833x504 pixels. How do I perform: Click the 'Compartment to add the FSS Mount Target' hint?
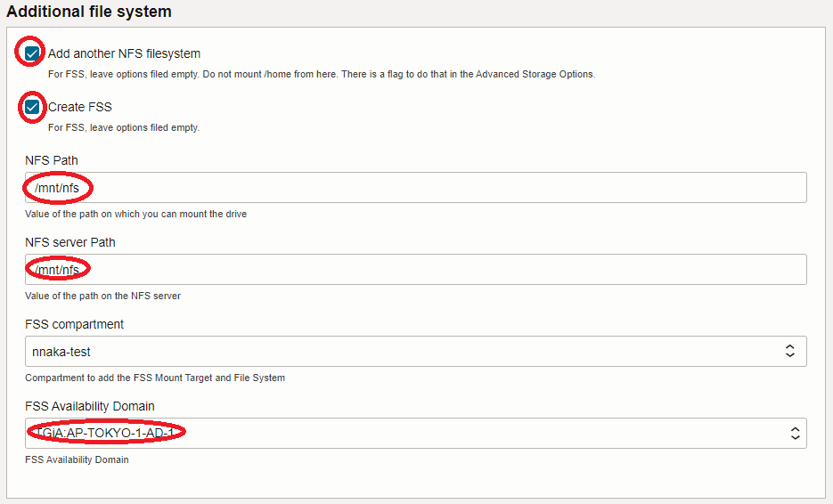point(155,378)
